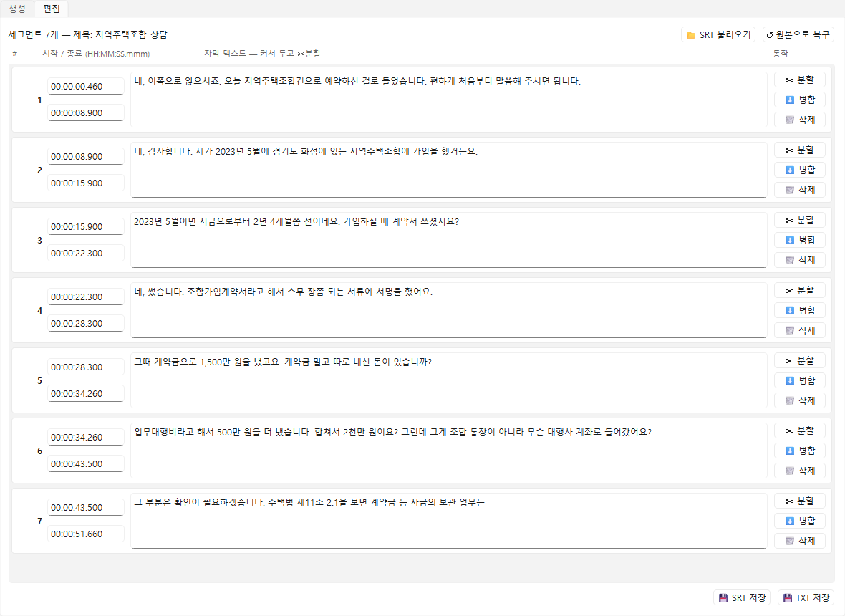
Task: Merge segment 4 using 병합
Action: tap(800, 310)
